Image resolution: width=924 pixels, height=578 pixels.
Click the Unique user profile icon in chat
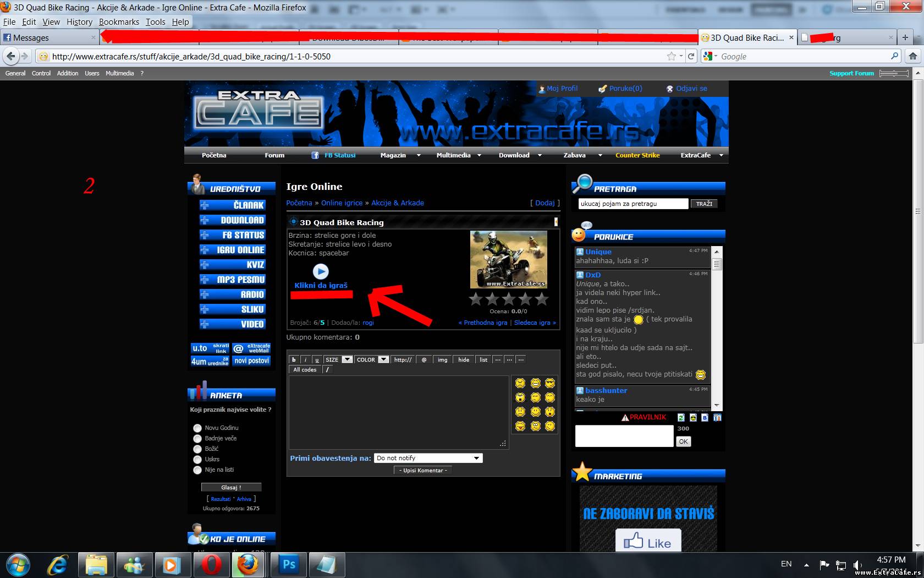click(x=580, y=252)
